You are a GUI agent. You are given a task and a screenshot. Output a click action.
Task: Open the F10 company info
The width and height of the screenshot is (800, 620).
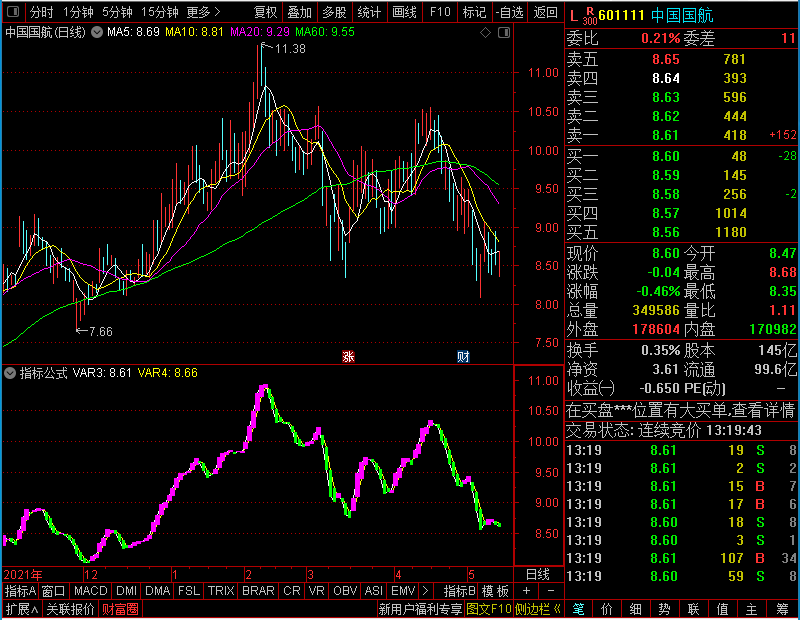[440, 12]
